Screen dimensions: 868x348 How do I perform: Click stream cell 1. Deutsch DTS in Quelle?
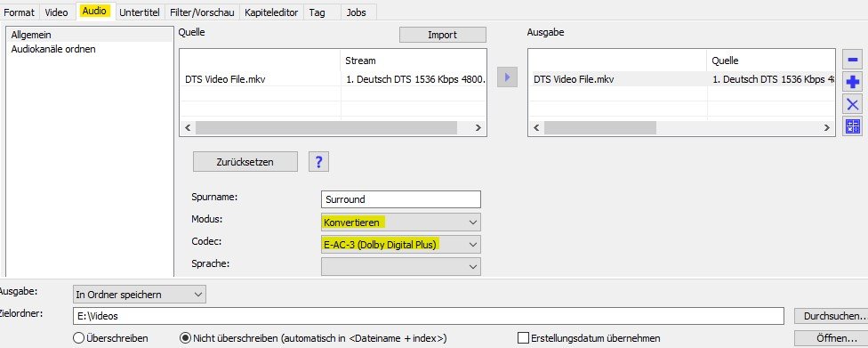[414, 79]
